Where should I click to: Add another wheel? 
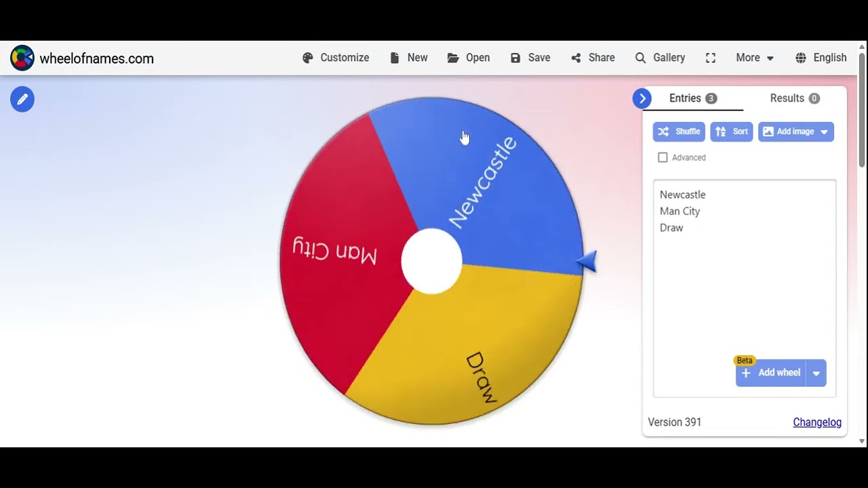772,373
